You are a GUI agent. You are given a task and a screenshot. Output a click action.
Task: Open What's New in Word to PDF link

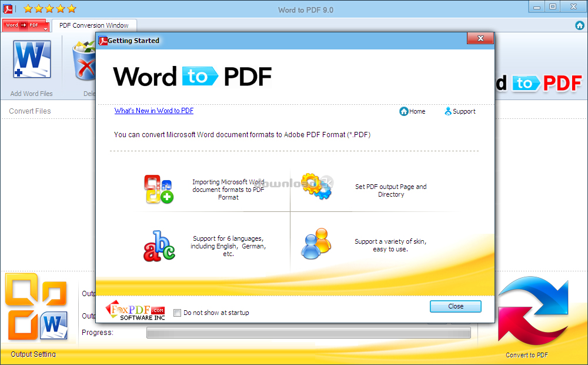[153, 111]
